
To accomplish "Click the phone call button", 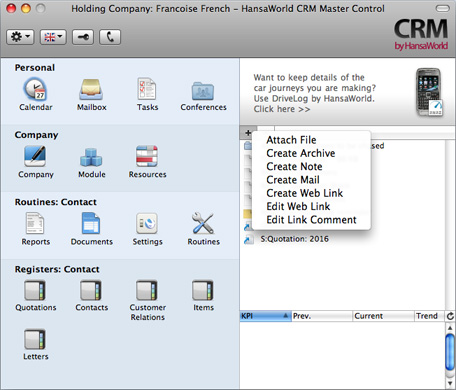I will pos(110,37).
